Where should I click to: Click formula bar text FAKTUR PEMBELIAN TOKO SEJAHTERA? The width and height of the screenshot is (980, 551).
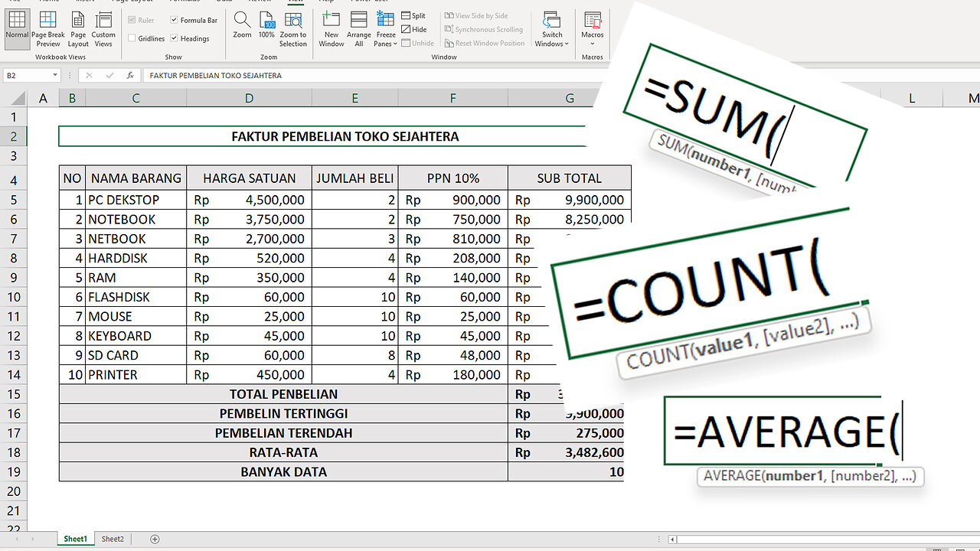click(x=216, y=76)
